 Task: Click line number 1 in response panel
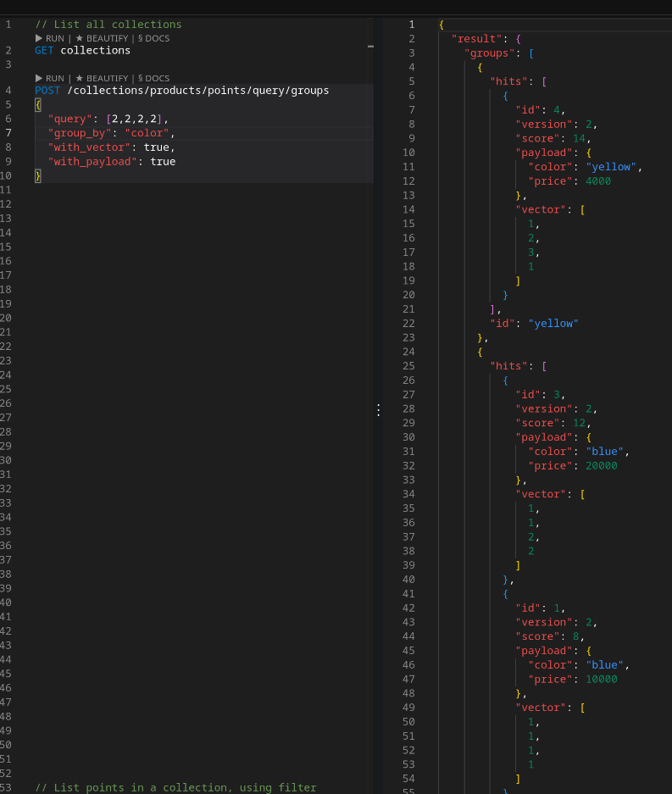412,25
